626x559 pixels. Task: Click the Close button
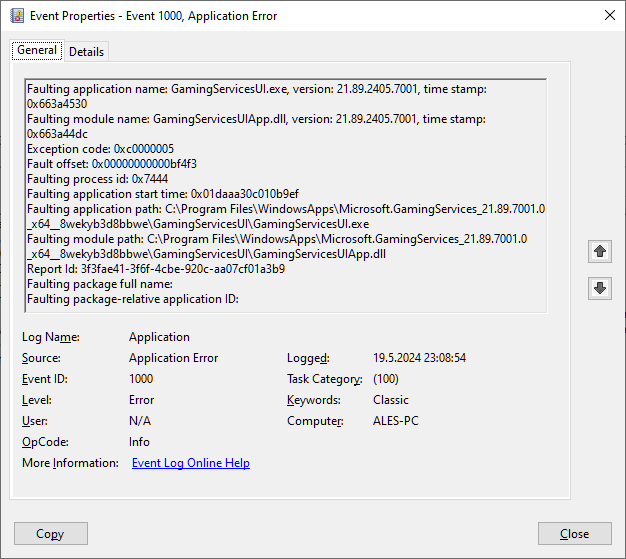[x=574, y=533]
